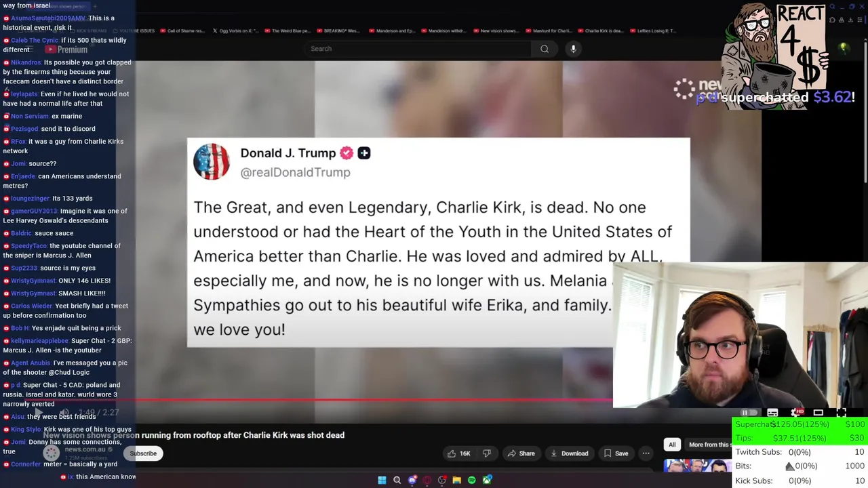Image resolution: width=868 pixels, height=488 pixels.
Task: Switch to theater mode rectangle icon
Action: click(818, 412)
